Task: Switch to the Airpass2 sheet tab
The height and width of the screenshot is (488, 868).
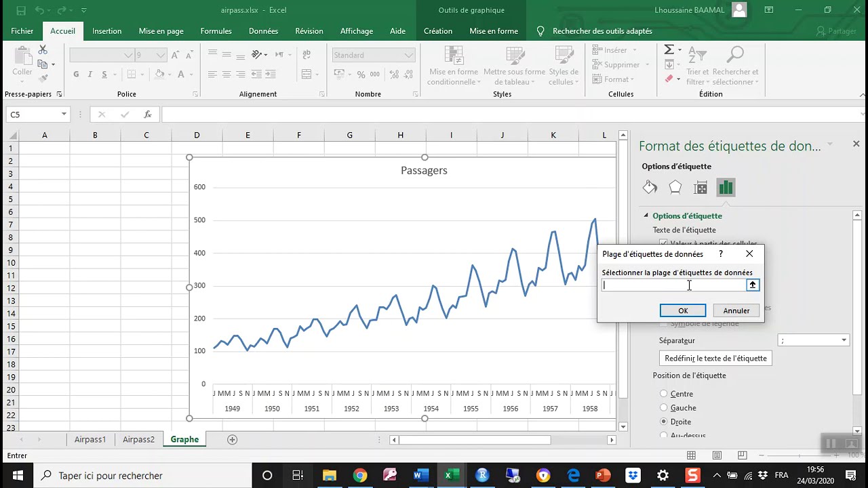Action: [x=138, y=439]
